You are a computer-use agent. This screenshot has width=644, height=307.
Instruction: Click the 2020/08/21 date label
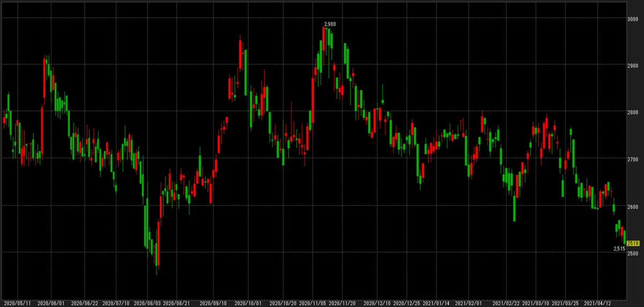[175, 303]
